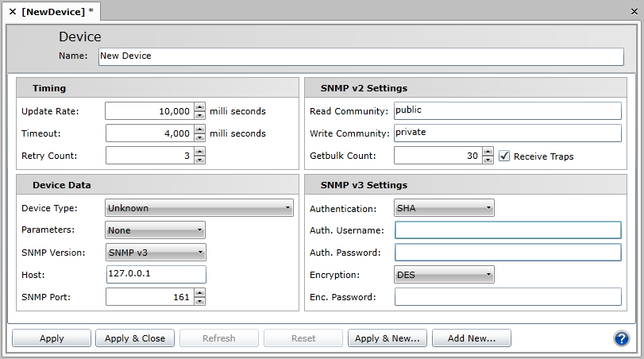
Task: Open the Device Type dropdown
Action: click(199, 208)
